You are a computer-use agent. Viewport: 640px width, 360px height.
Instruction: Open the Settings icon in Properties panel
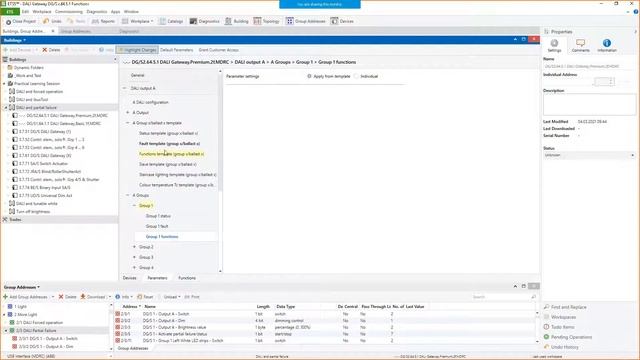tap(554, 43)
